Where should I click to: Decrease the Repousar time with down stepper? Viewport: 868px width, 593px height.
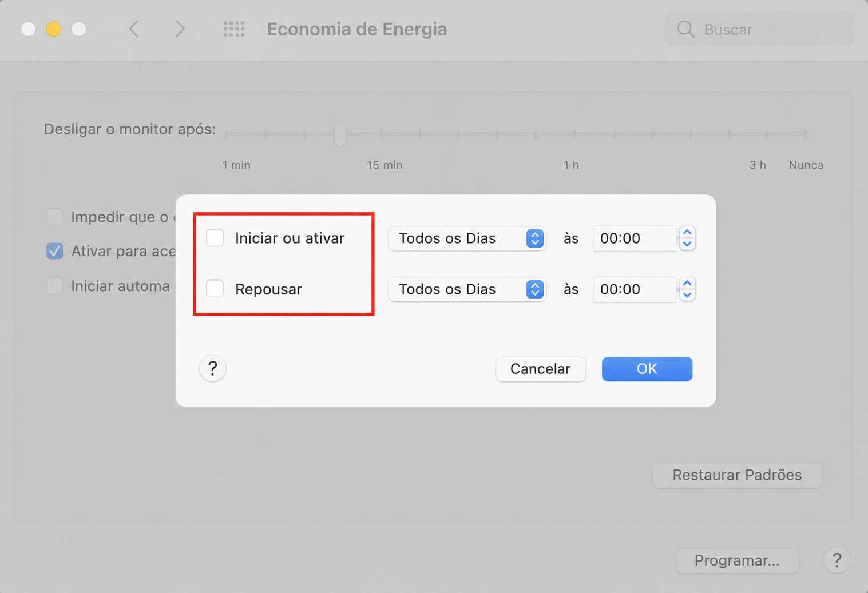pyautogui.click(x=687, y=296)
